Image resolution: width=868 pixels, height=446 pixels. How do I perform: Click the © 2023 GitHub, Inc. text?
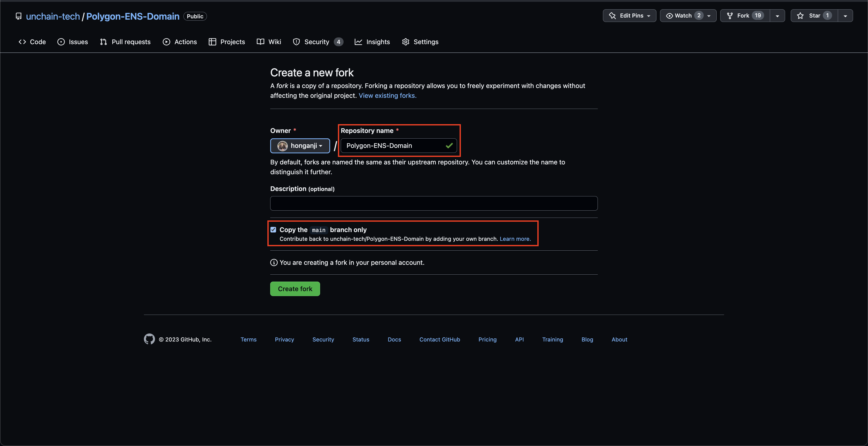pyautogui.click(x=185, y=339)
